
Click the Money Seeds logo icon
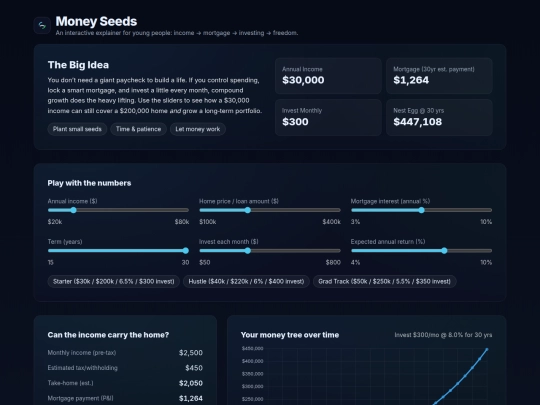[x=42, y=25]
